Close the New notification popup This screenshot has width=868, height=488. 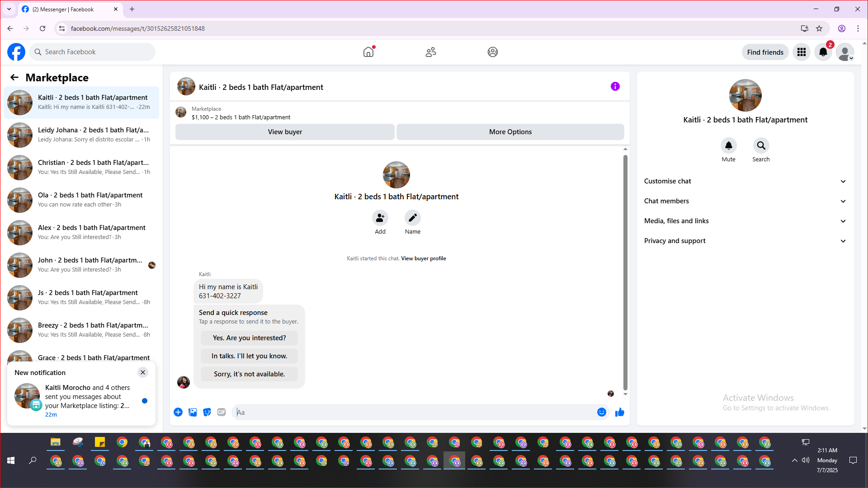click(x=143, y=372)
